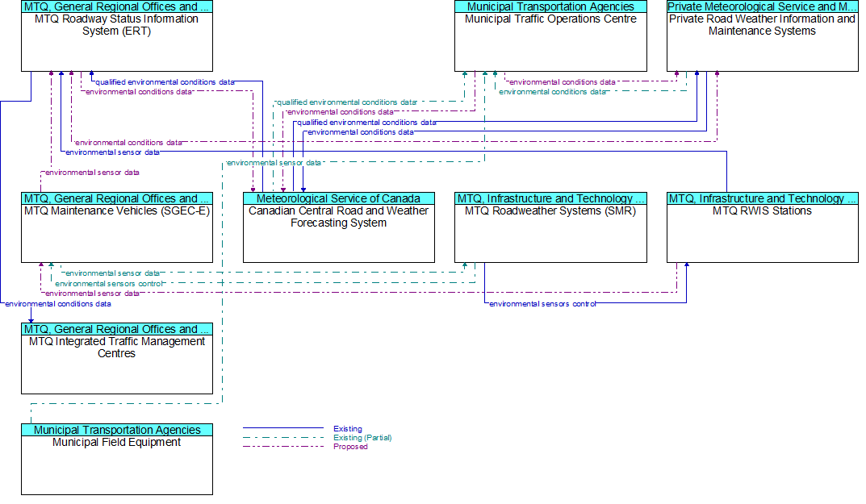
Task: Click the blue 'environmental sensors control' label
Action: (543, 304)
